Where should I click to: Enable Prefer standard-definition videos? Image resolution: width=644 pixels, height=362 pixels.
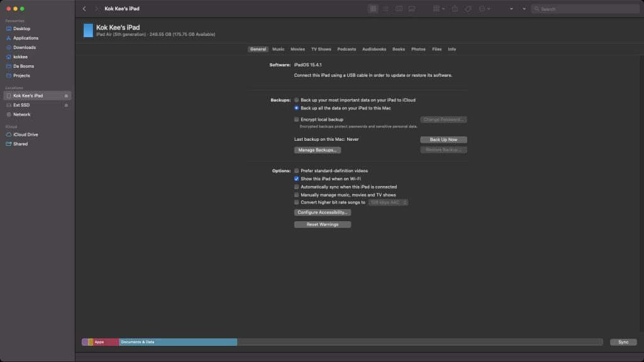[297, 171]
